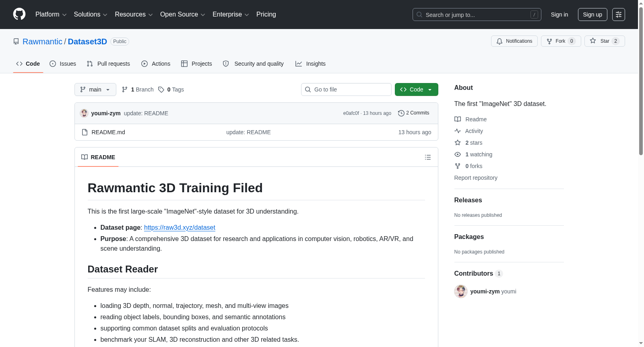Click the fork icon beside 0 forks
Image resolution: width=644 pixels, height=347 pixels.
(x=458, y=166)
